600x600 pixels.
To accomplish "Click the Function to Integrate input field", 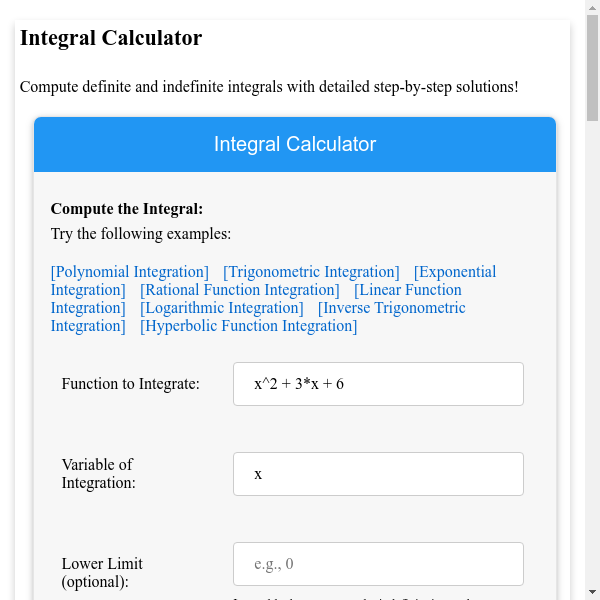I will (x=378, y=384).
